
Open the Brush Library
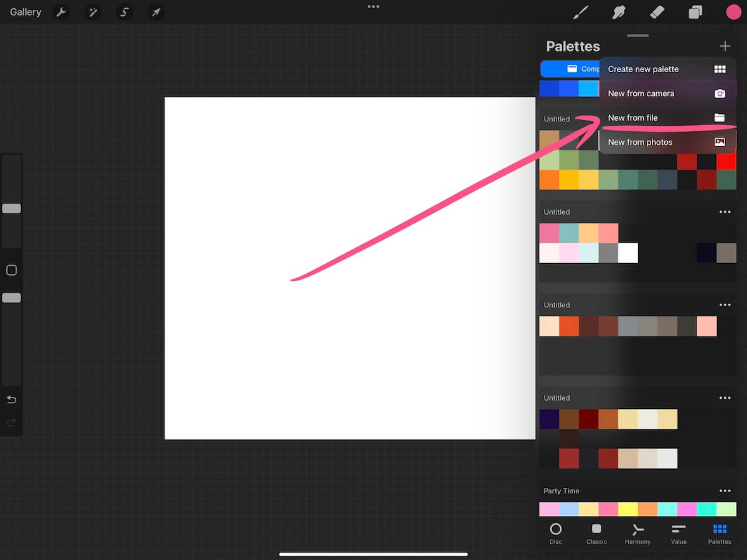click(580, 12)
